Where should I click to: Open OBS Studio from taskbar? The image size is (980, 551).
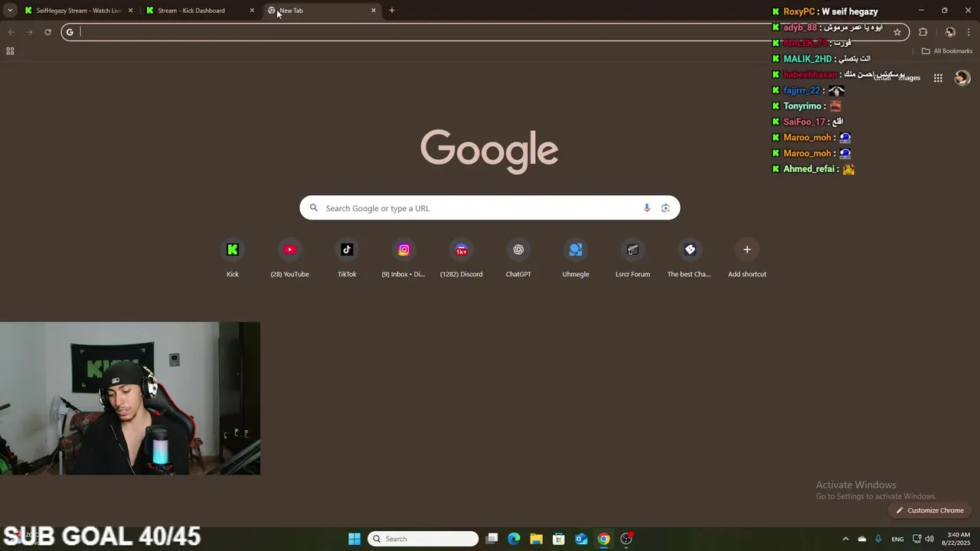[626, 539]
